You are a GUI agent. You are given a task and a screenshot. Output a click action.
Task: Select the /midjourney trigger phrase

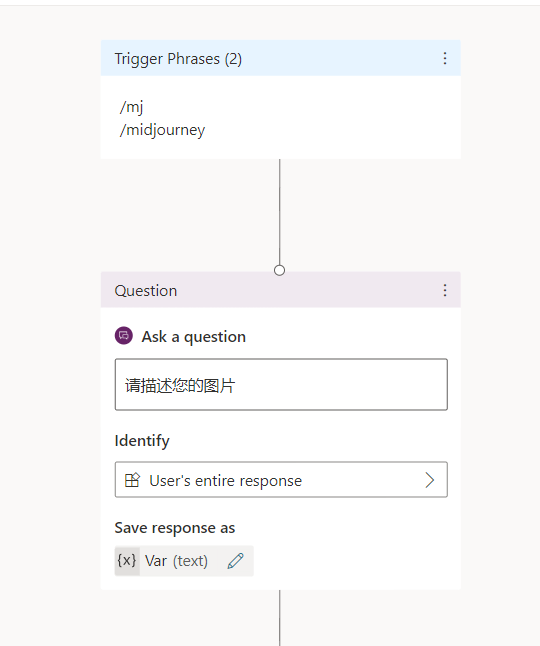[162, 130]
